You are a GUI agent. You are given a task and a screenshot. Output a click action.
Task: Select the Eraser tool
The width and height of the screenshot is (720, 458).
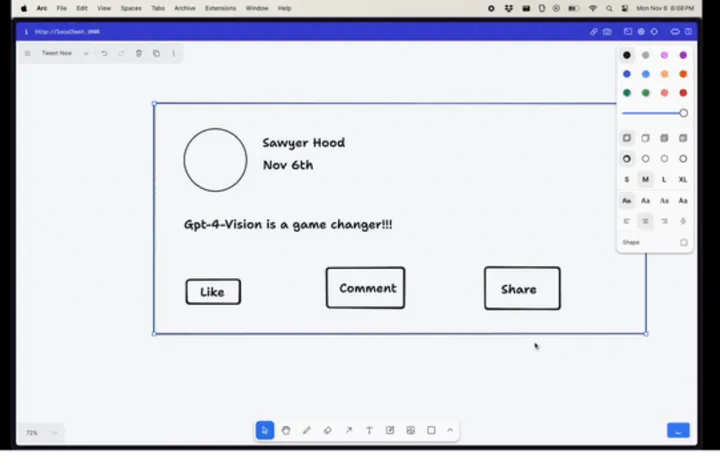point(328,430)
